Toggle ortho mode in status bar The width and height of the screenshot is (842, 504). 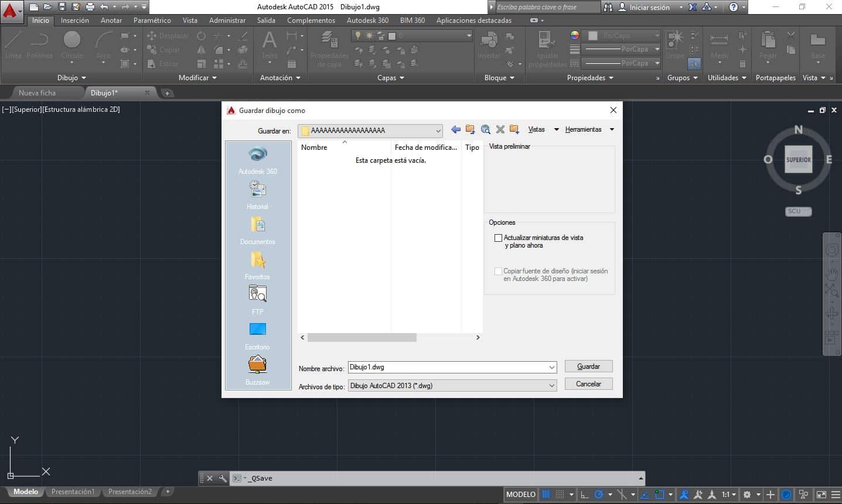pos(584,495)
